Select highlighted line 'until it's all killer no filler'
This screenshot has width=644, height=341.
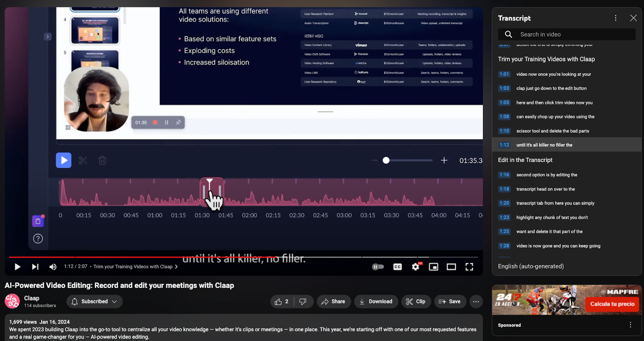click(x=567, y=145)
